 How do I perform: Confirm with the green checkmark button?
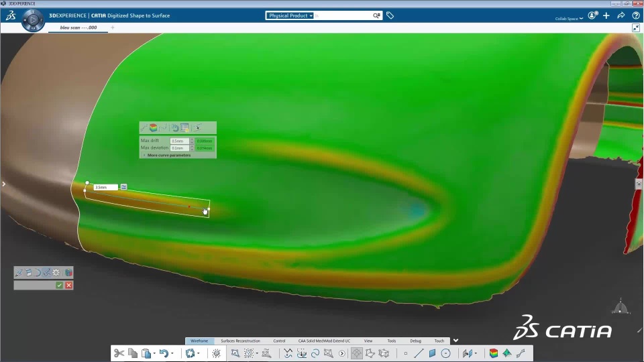point(60,286)
